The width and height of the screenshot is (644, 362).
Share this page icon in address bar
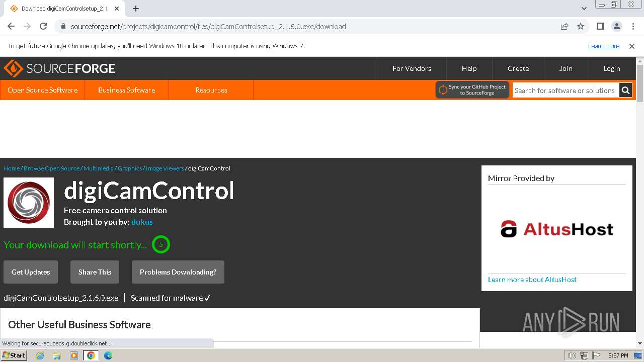tap(565, 26)
